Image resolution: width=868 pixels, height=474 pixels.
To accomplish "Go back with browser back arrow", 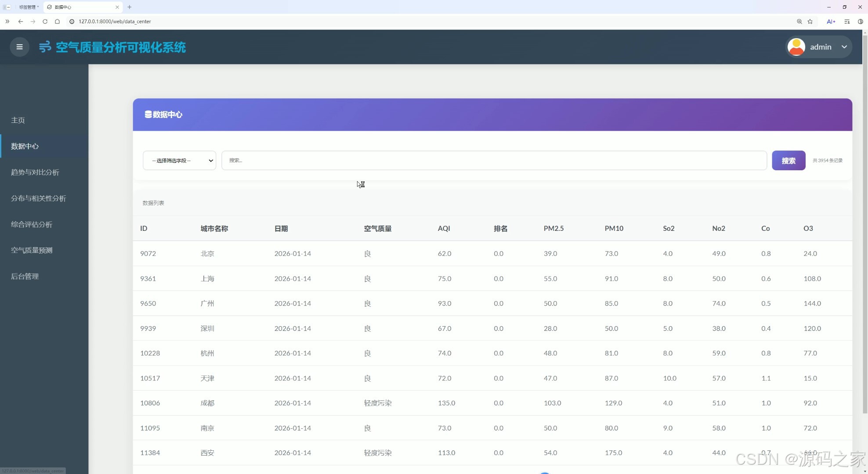I will (21, 22).
